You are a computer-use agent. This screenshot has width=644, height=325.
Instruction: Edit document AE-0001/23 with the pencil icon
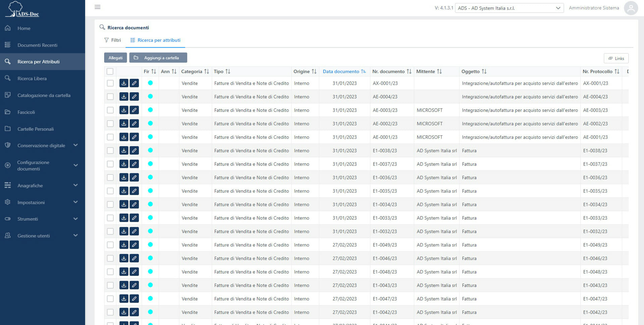[x=134, y=137]
